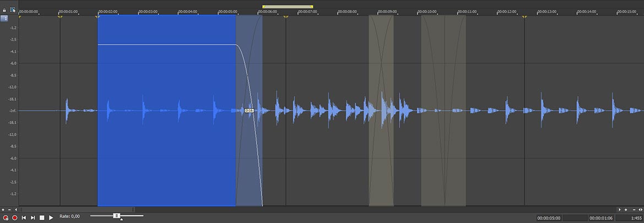Select the event selection tool icon
The image size is (644, 223).
(12, 10)
